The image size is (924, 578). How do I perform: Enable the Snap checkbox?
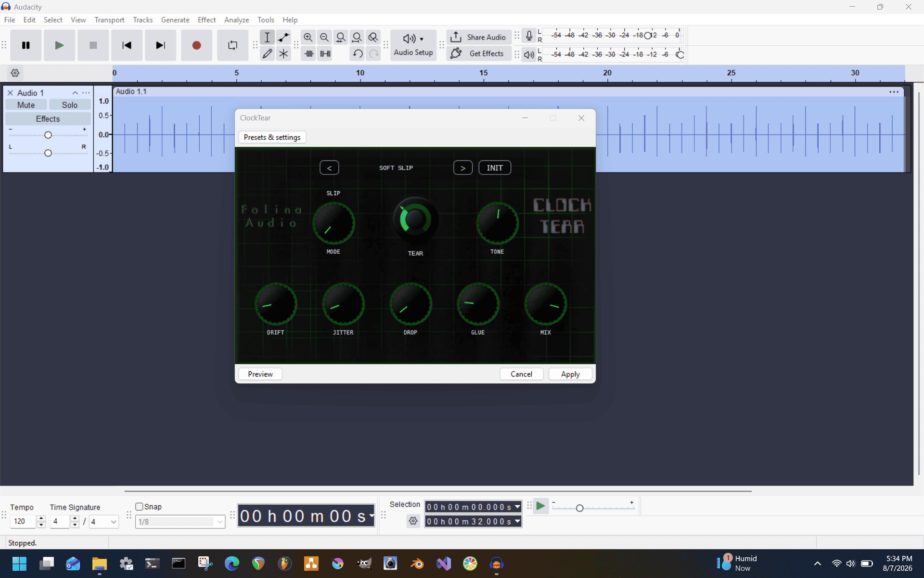(140, 507)
